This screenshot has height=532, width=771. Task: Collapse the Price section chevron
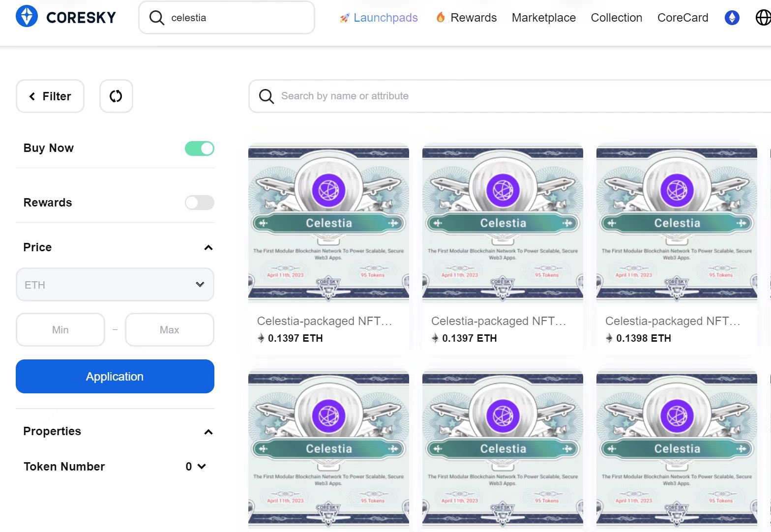pyautogui.click(x=208, y=248)
